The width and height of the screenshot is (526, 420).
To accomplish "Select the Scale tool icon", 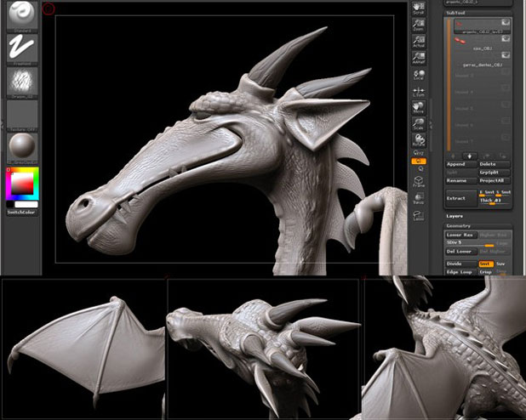I will click(x=419, y=123).
